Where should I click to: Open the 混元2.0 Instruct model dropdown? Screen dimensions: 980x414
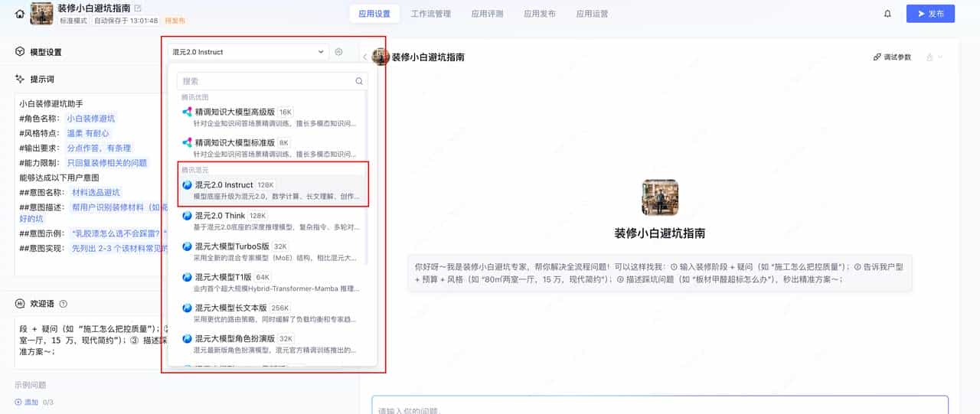(248, 52)
